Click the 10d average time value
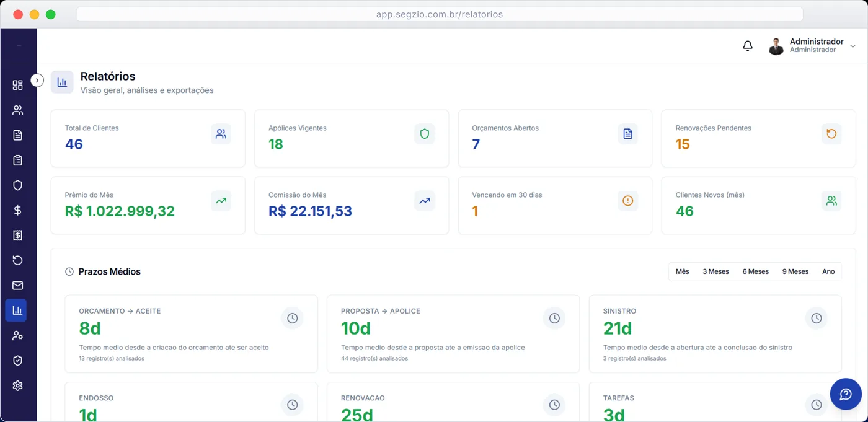This screenshot has height=422, width=868. point(356,328)
